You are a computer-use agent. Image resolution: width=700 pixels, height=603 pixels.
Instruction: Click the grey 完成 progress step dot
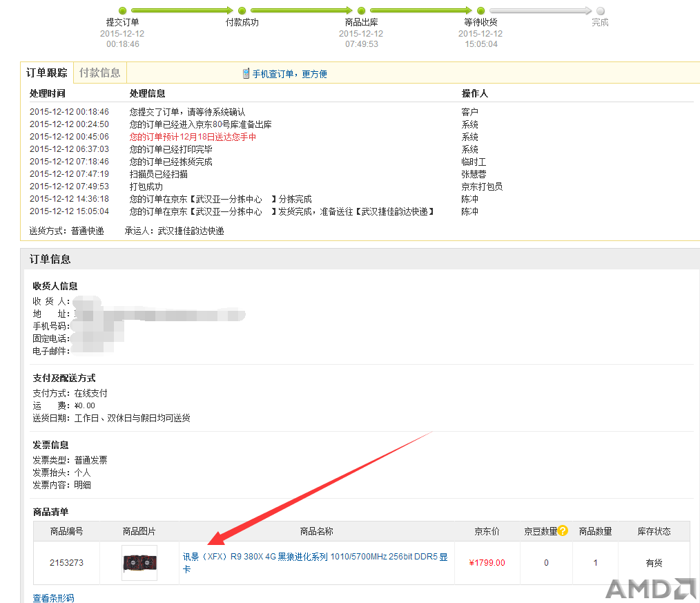601,11
